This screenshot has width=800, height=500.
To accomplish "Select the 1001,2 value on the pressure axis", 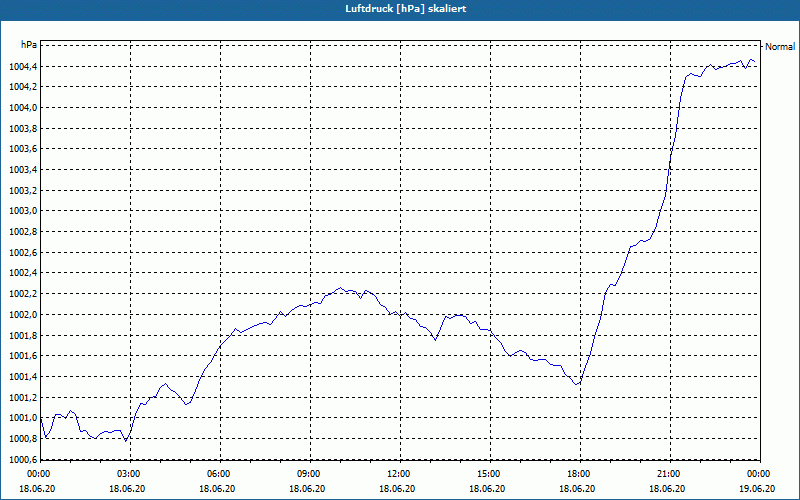I will [x=23, y=397].
